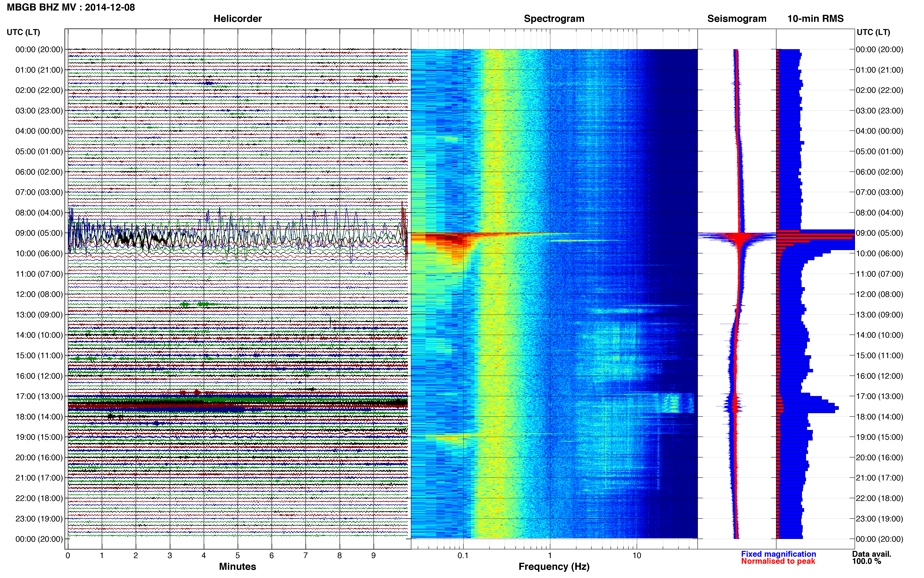Image resolution: width=924 pixels, height=578 pixels.
Task: Click Helicorder time label 11:00 (07:00)
Action: coord(39,274)
